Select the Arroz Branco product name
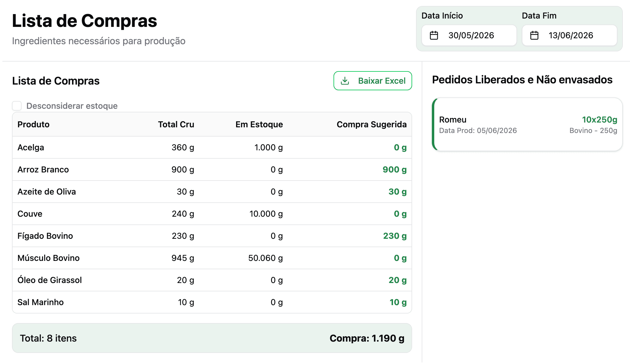This screenshot has width=630, height=364. point(43,169)
